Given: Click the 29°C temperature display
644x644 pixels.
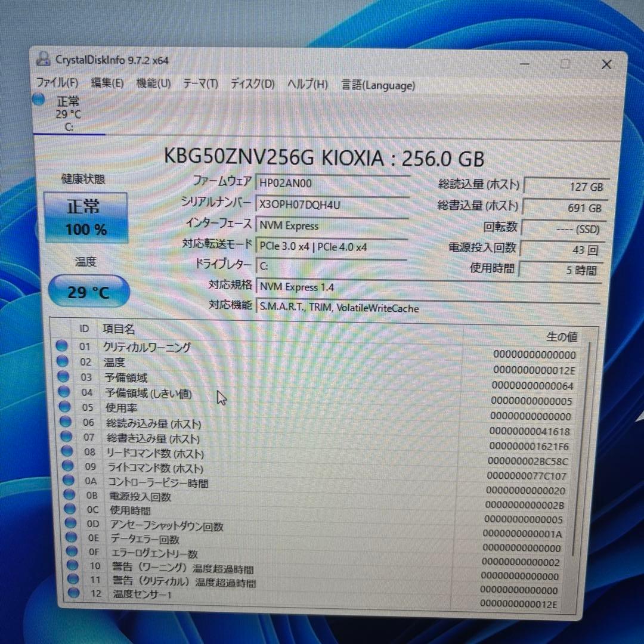Looking at the screenshot, I should coord(88,292).
